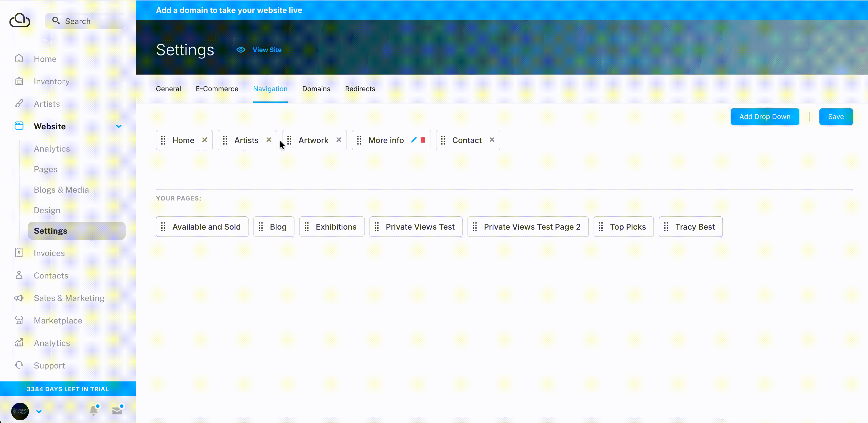Image resolution: width=868 pixels, height=423 pixels.
Task: Click the Invoices receipt icon
Action: tap(19, 253)
